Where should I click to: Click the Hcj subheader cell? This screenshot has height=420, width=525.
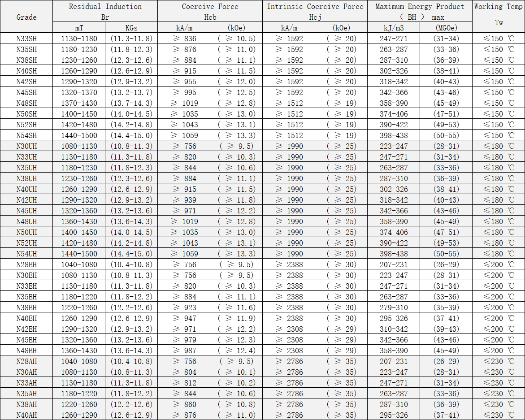tap(315, 17)
